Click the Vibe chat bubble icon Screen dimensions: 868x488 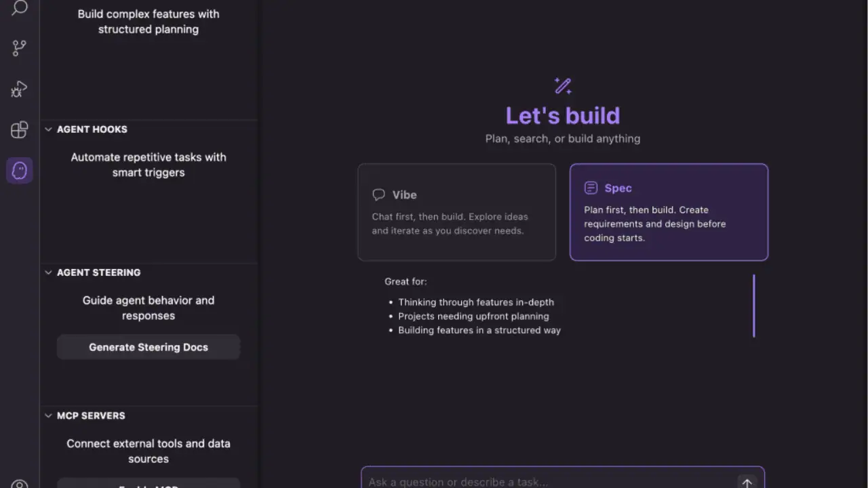coord(379,195)
